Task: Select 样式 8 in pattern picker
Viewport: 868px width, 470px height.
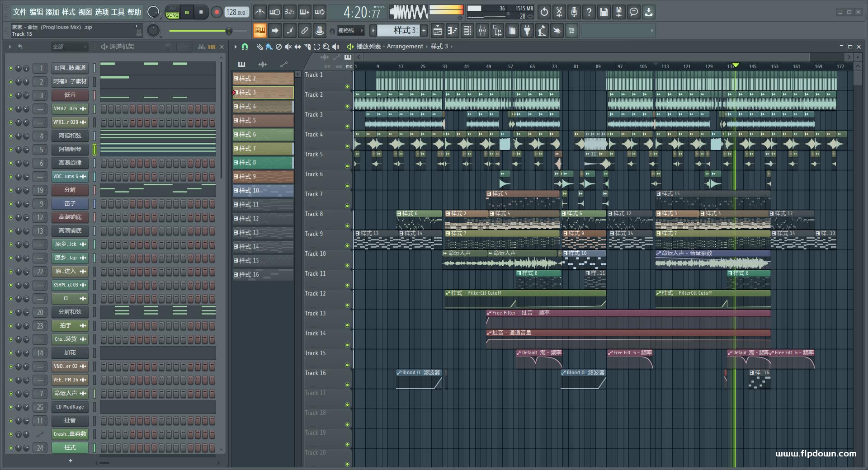Action: 263,163
